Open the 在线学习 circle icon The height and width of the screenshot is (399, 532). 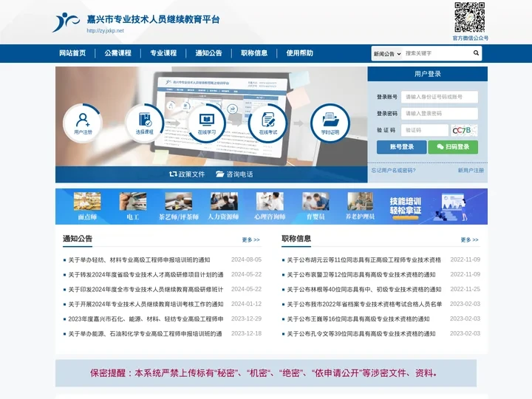[207, 123]
